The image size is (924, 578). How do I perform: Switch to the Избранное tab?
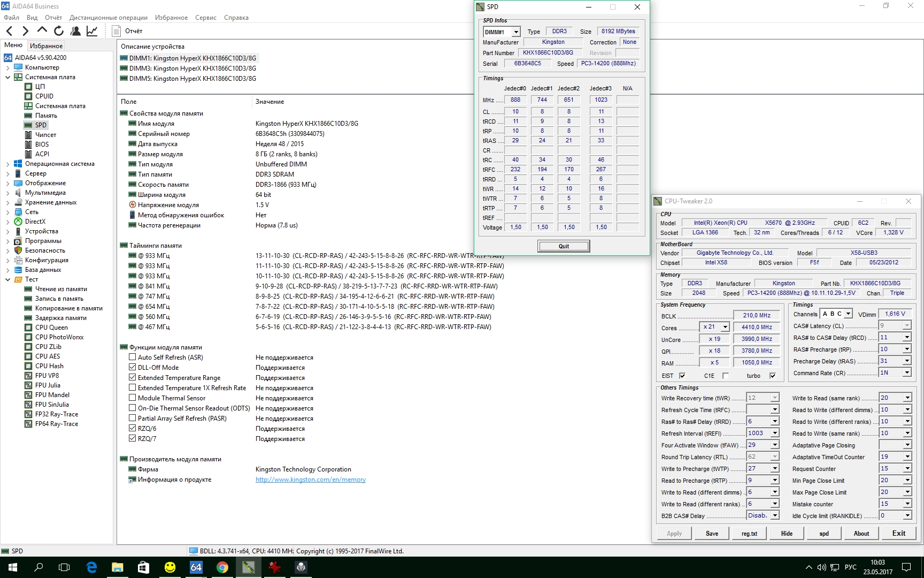46,46
